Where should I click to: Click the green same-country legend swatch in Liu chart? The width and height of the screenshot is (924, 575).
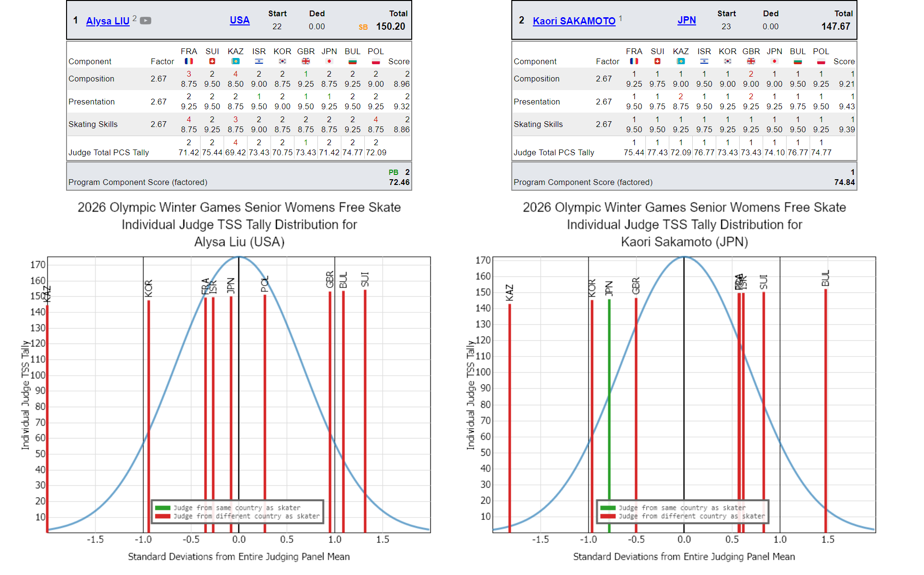pyautogui.click(x=163, y=508)
